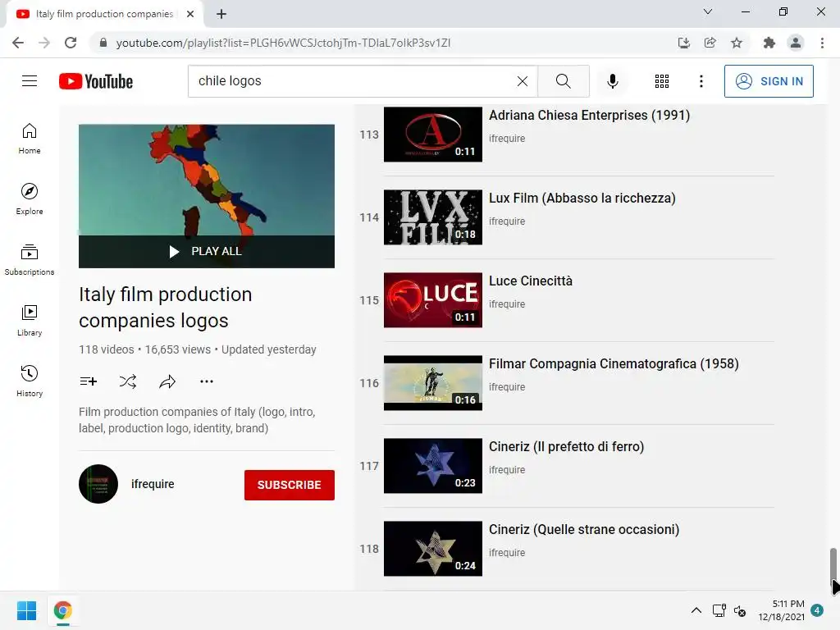Click the playlist description text
The image size is (840, 630).
point(197,420)
